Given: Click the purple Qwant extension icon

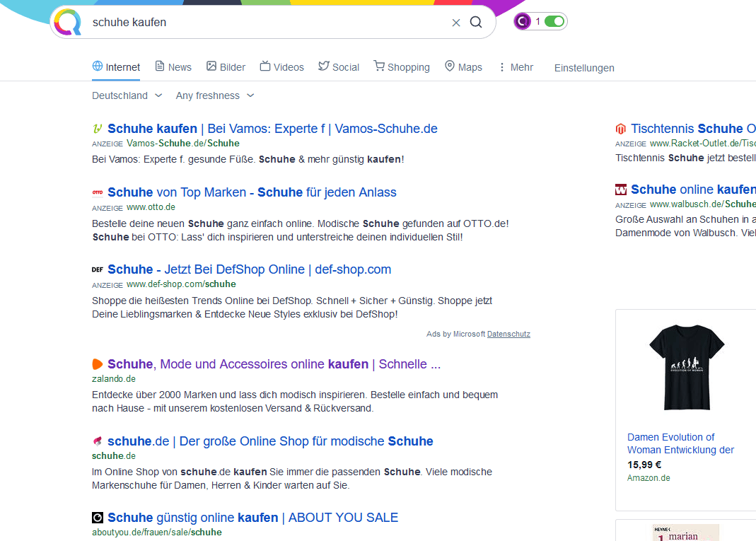Looking at the screenshot, I should 522,21.
